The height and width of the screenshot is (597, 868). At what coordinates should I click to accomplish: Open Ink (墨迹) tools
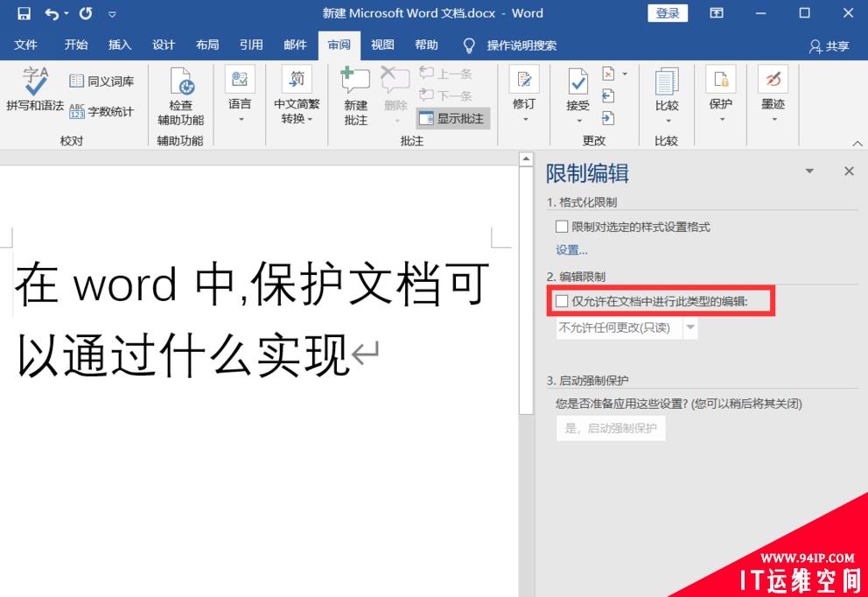773,95
